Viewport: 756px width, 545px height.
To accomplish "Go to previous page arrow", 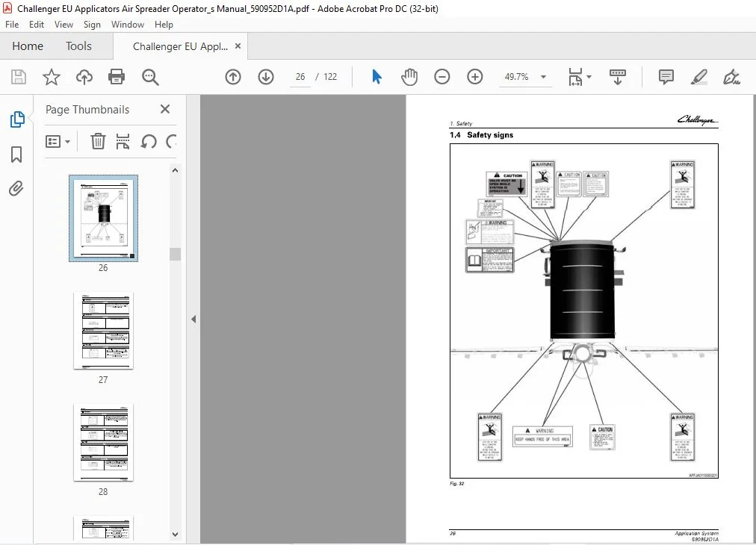I will tap(233, 77).
